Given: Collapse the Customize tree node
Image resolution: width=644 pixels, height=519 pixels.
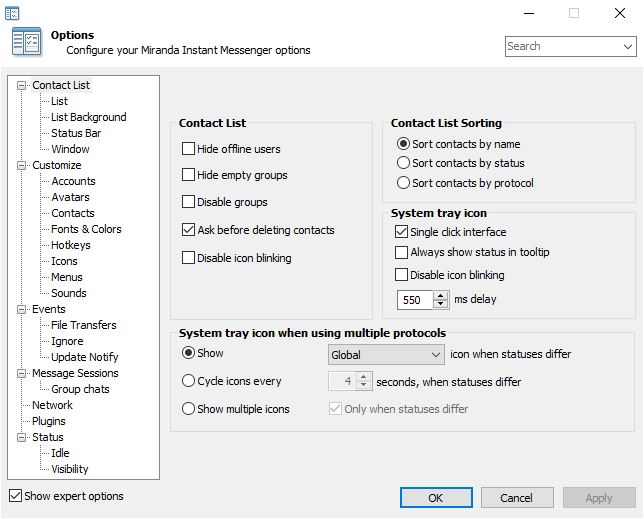Looking at the screenshot, I should (21, 165).
